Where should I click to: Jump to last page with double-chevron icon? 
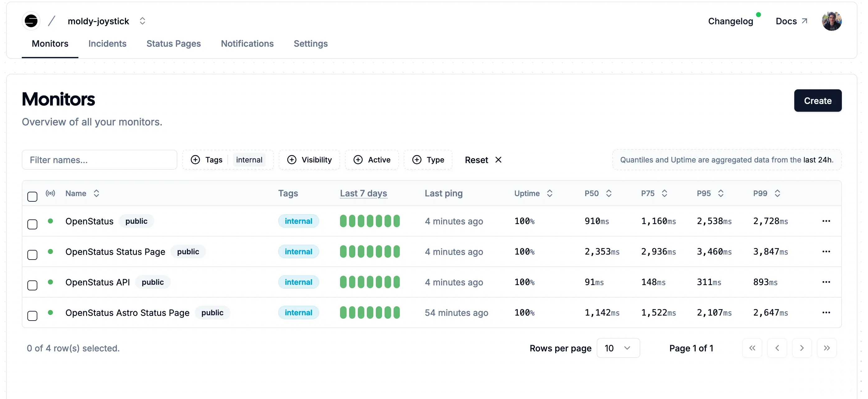[x=827, y=348]
